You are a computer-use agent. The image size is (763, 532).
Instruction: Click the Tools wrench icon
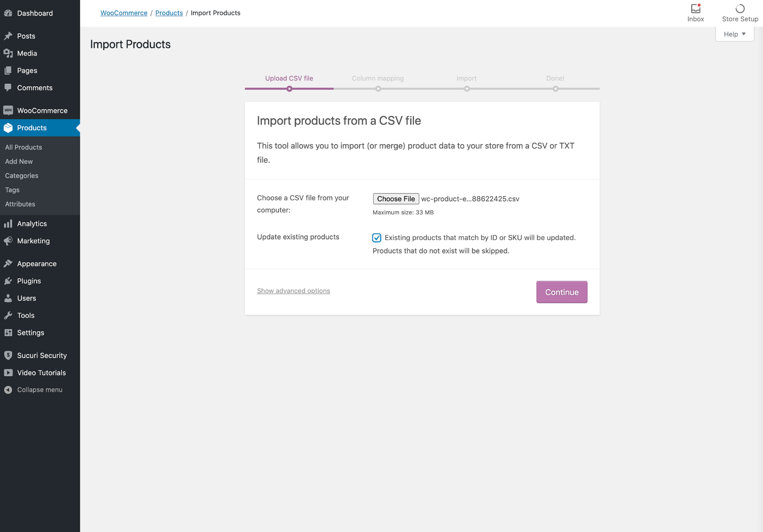8,315
